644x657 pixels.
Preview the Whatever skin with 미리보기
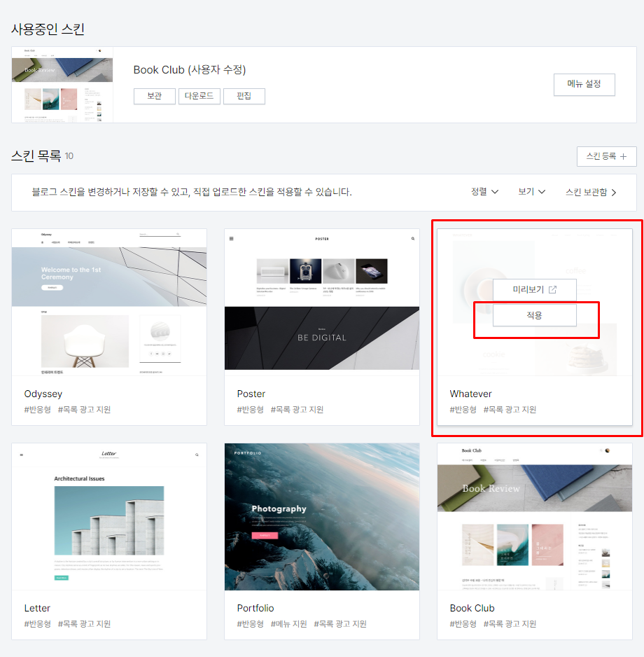tap(534, 289)
